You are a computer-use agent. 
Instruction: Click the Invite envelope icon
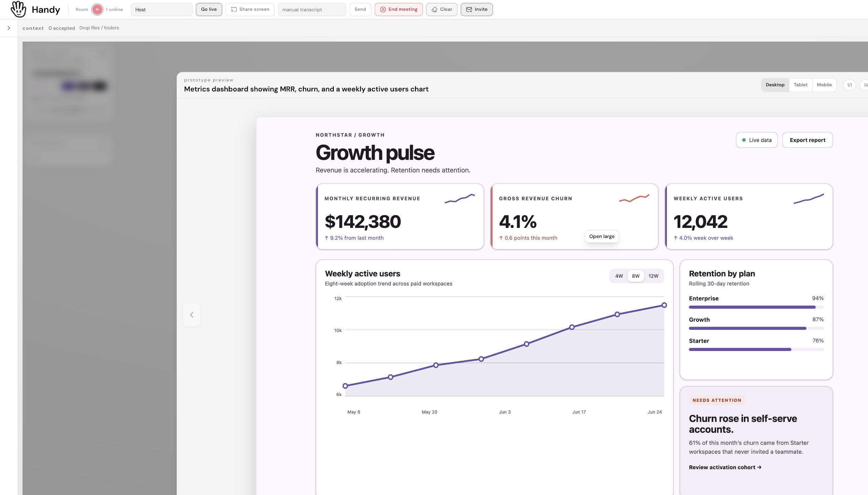click(x=469, y=10)
